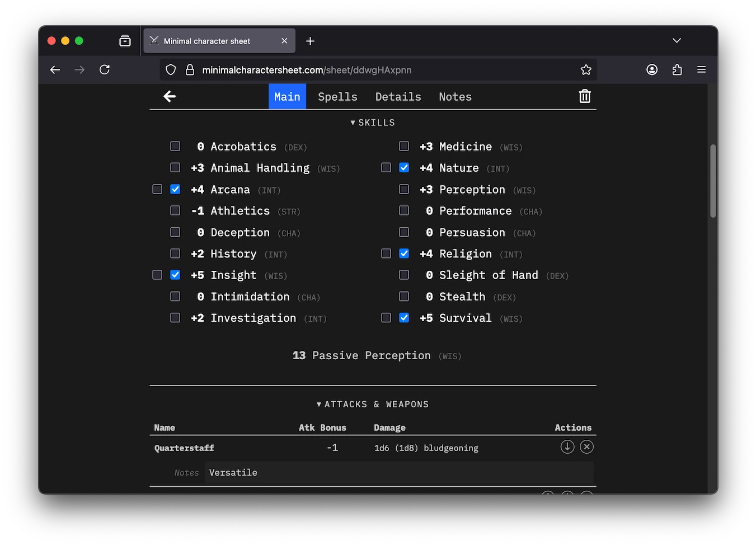This screenshot has height=545, width=756.
Task: Move Quarterstaff down with arrow icon
Action: pyautogui.click(x=567, y=447)
